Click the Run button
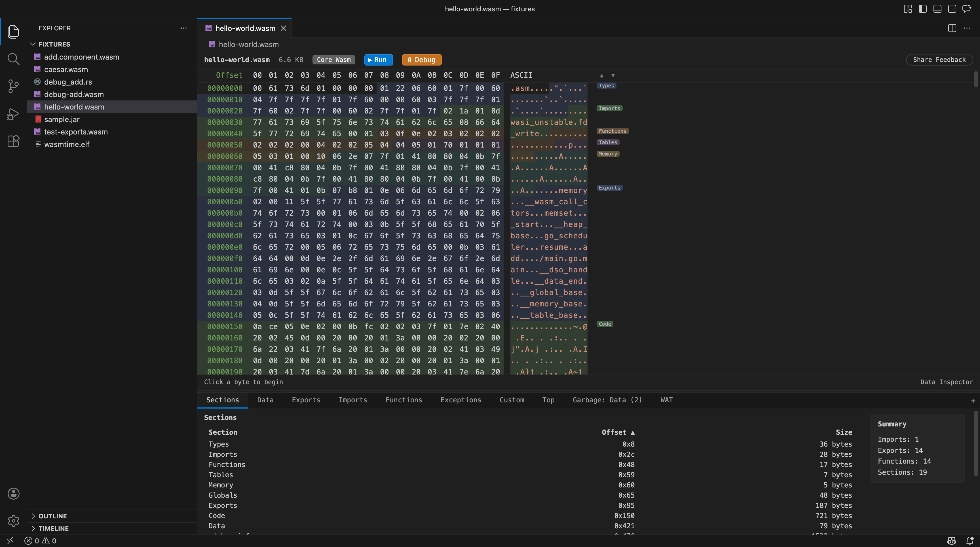The width and height of the screenshot is (980, 547). pos(378,60)
